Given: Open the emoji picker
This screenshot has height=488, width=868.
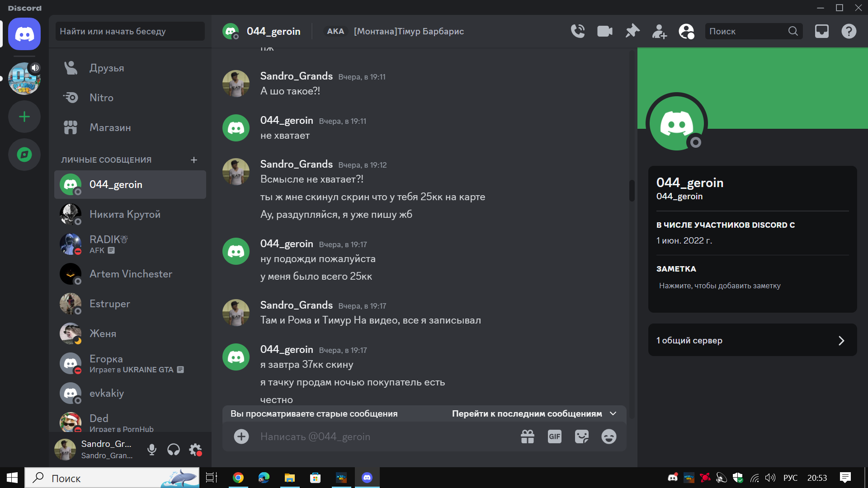Looking at the screenshot, I should click(609, 436).
